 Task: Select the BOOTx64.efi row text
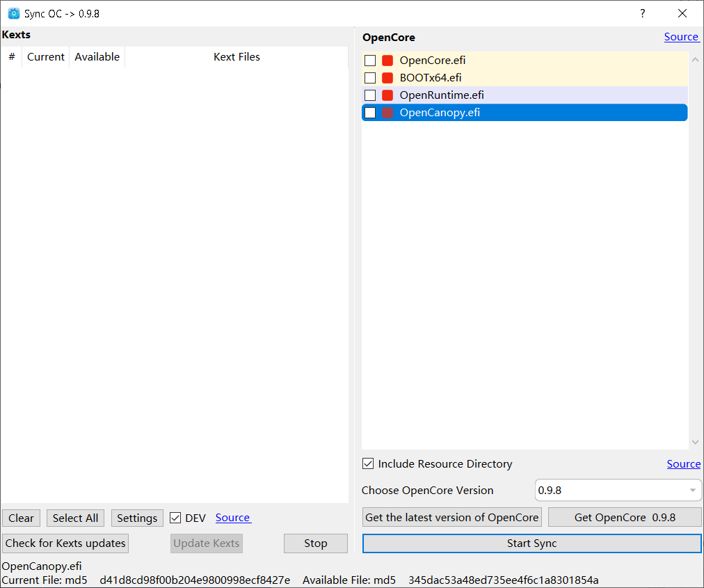431,78
